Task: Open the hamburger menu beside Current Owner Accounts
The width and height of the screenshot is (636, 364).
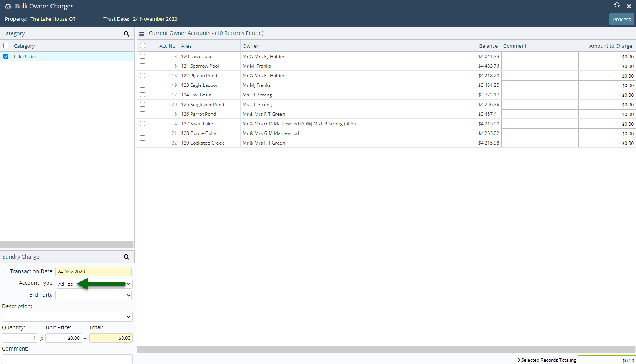Action: coord(142,34)
